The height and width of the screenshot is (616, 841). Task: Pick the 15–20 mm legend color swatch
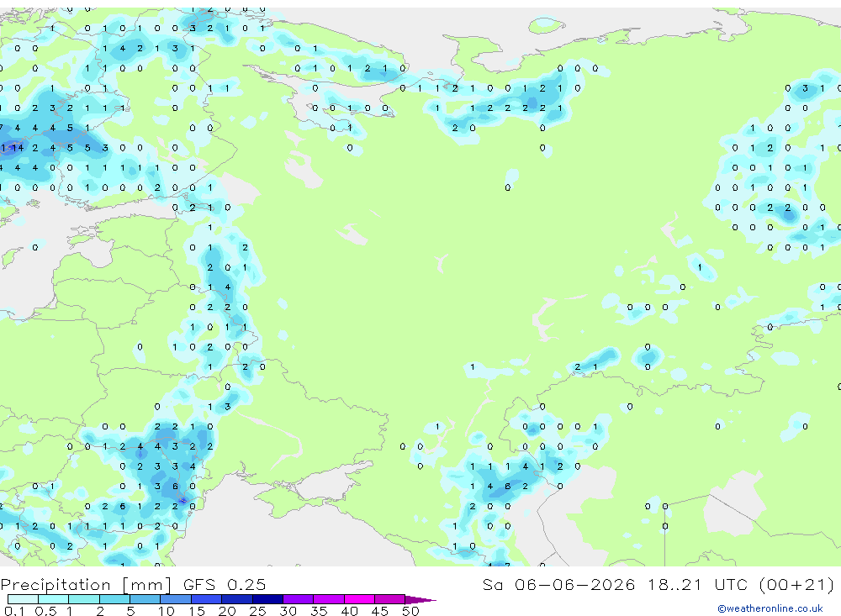point(207,599)
